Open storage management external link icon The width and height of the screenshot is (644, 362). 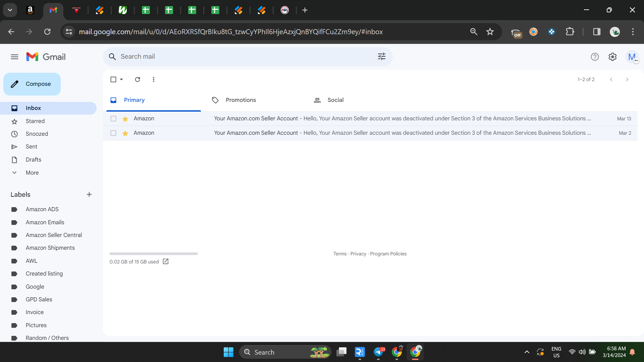point(166,261)
